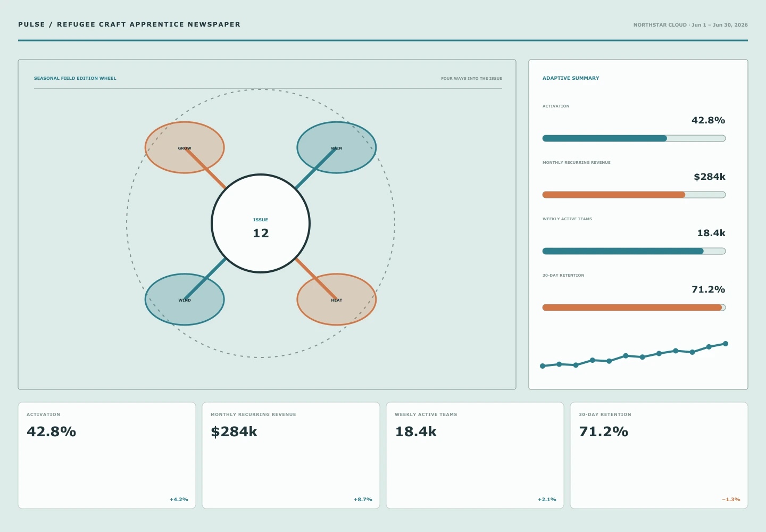Click the 42.8% value in Adaptive Summary

point(708,120)
